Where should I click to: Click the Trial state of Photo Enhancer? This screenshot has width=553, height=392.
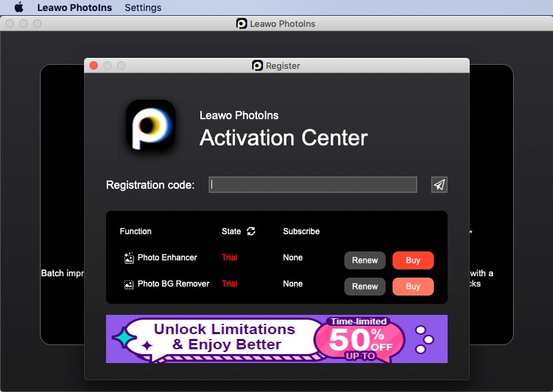pos(229,258)
